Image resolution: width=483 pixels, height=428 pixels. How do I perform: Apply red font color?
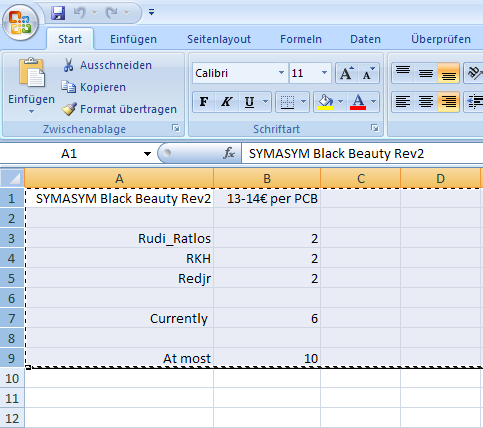point(358,102)
